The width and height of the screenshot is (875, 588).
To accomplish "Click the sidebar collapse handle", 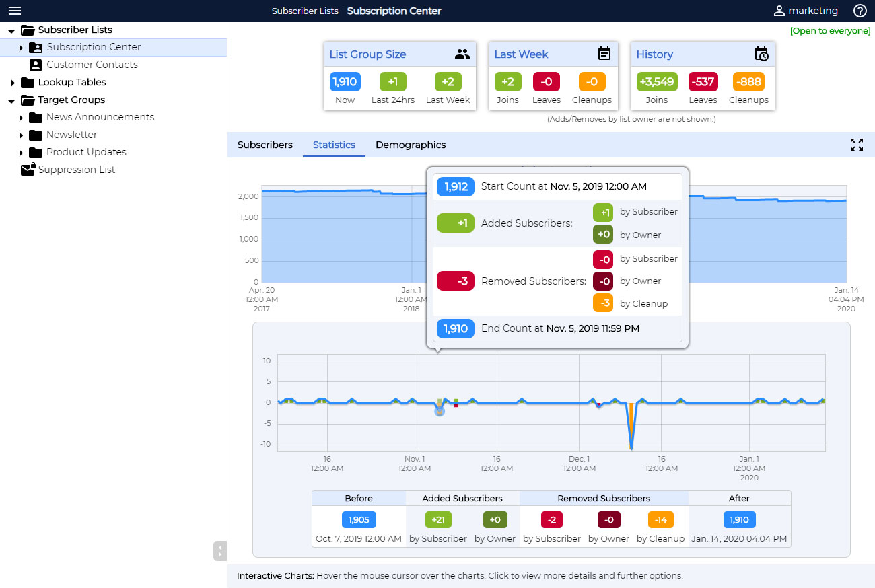I will [x=219, y=551].
